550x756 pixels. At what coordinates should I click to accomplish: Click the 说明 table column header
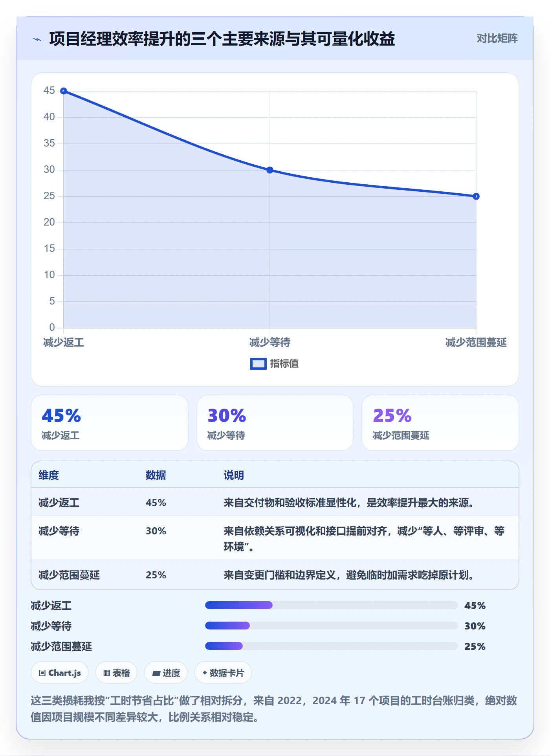point(234,475)
